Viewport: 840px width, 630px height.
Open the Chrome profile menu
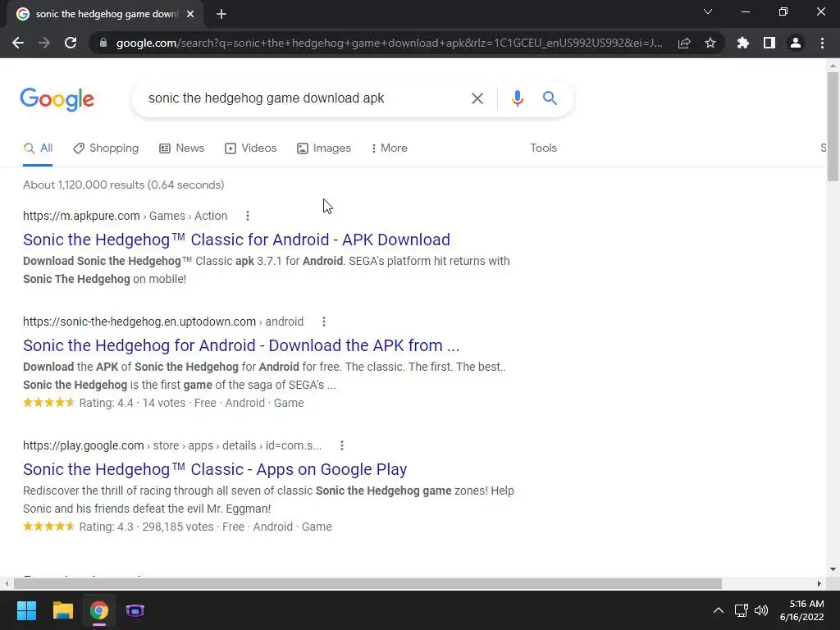click(x=796, y=43)
